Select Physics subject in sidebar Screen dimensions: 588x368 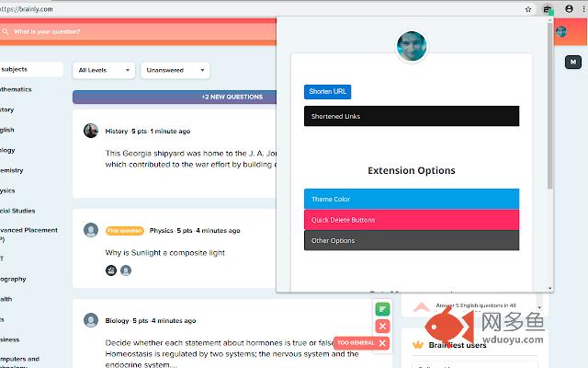click(x=7, y=190)
